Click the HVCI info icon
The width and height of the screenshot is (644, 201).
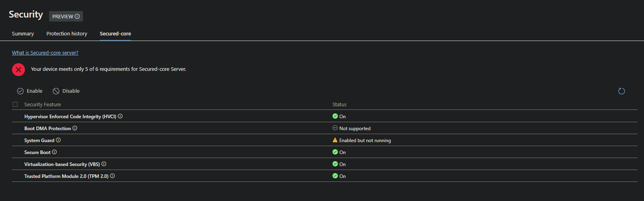[120, 116]
